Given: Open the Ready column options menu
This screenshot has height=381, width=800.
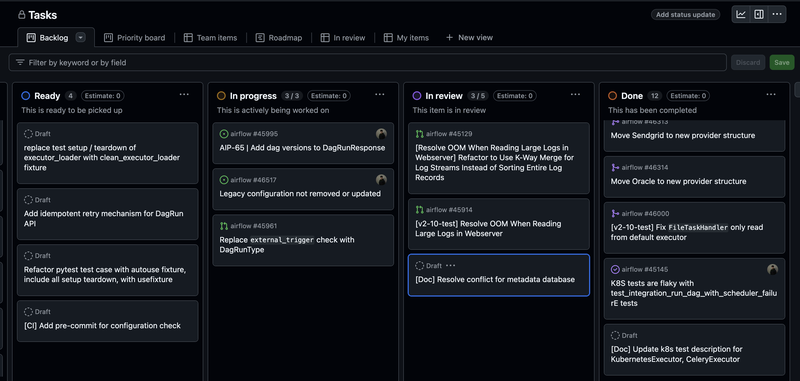Looking at the screenshot, I should pos(184,94).
